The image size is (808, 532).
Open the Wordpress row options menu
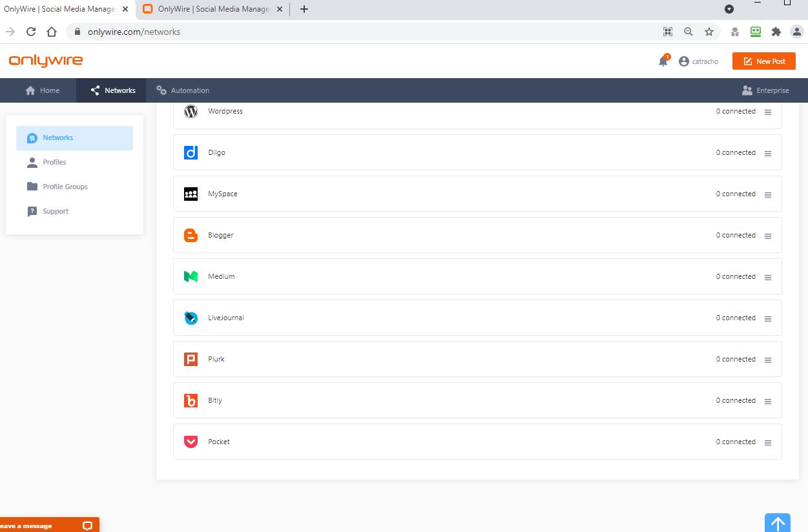tap(768, 112)
